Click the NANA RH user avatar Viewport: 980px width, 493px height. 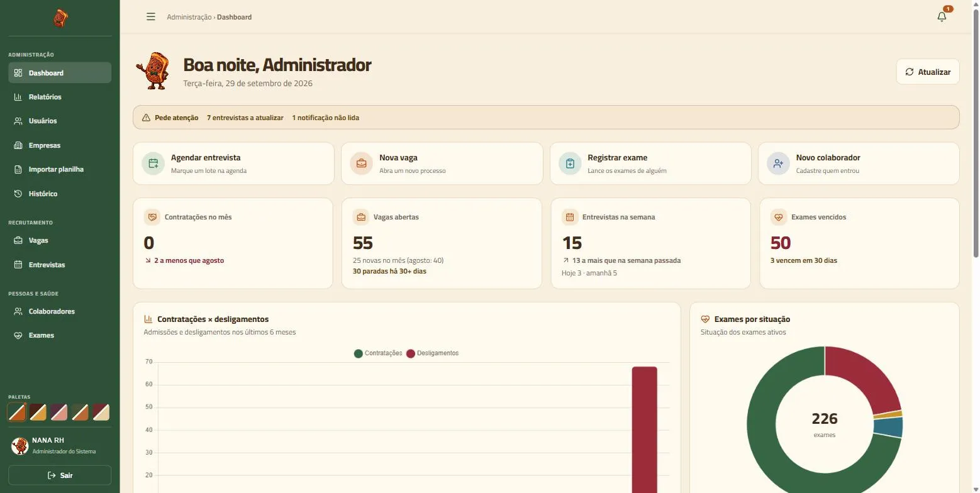(x=19, y=446)
